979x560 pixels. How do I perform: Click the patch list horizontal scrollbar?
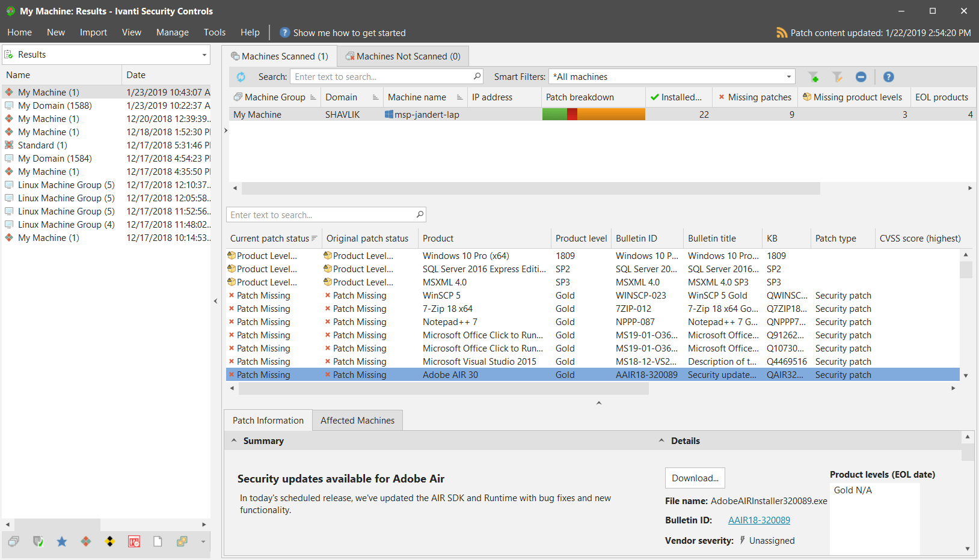pyautogui.click(x=444, y=389)
